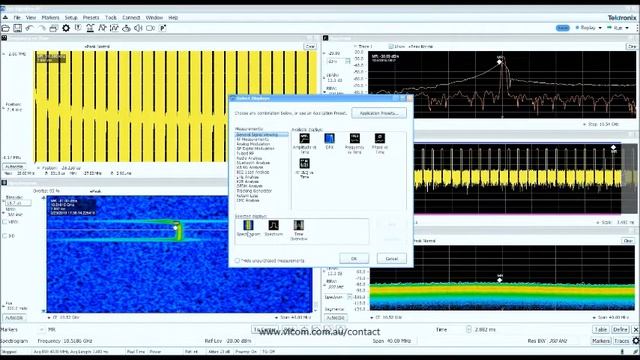Open file using the folder toolbar icon

pos(6,28)
